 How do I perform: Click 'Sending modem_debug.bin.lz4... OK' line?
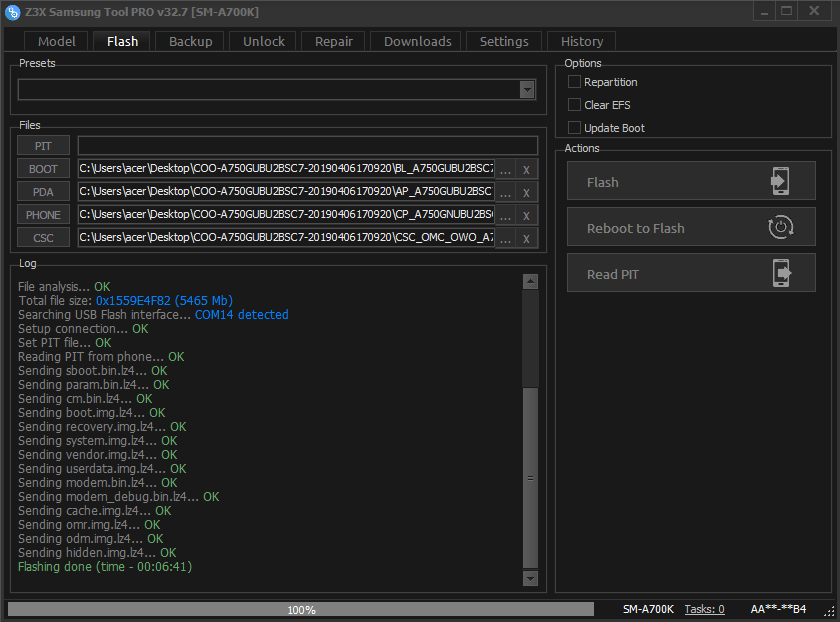[118, 497]
